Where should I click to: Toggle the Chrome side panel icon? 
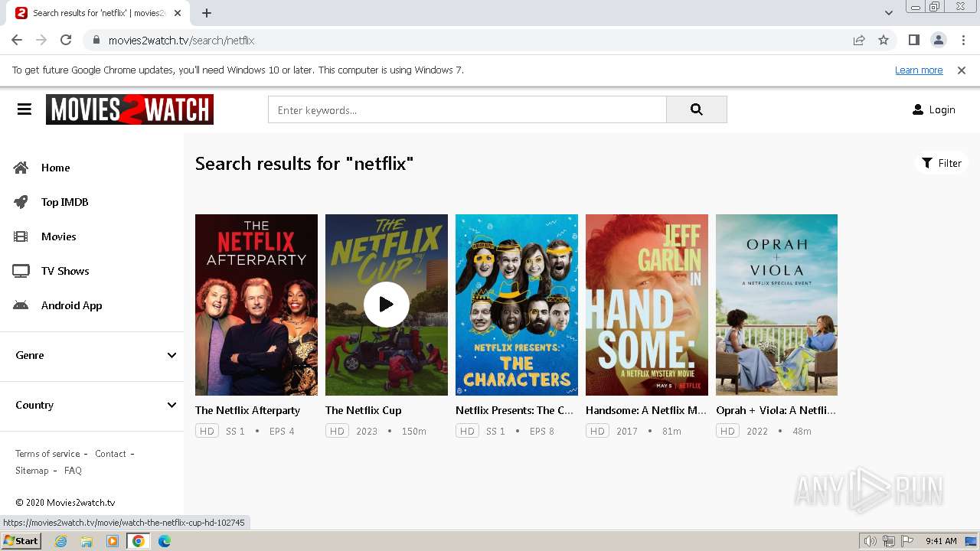(913, 40)
